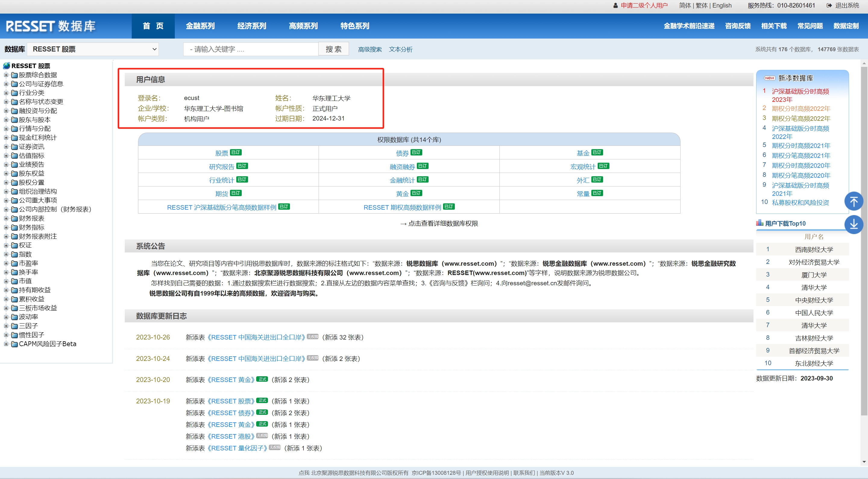Screen dimensions: 868x479
Task: Click the logout icon beside 退出系统
Action: [x=829, y=5]
